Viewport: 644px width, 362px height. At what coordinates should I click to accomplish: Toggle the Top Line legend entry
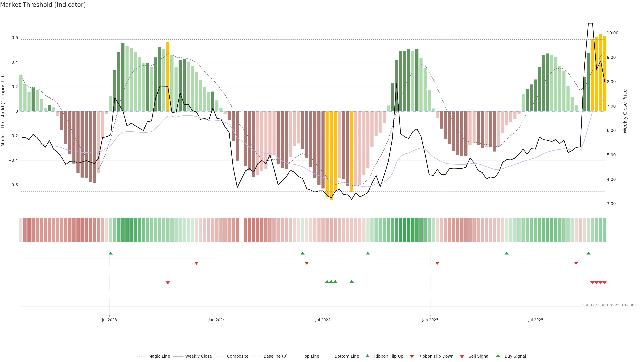point(311,356)
